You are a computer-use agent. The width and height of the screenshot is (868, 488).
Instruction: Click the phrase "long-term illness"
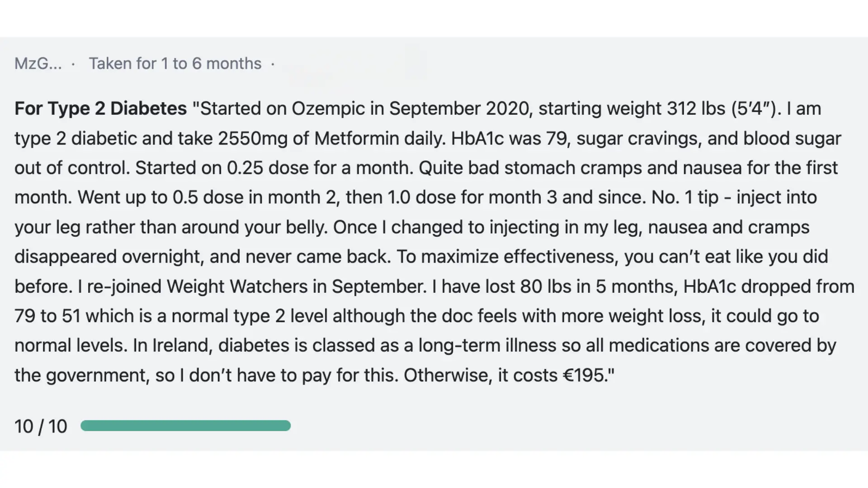pos(487,346)
